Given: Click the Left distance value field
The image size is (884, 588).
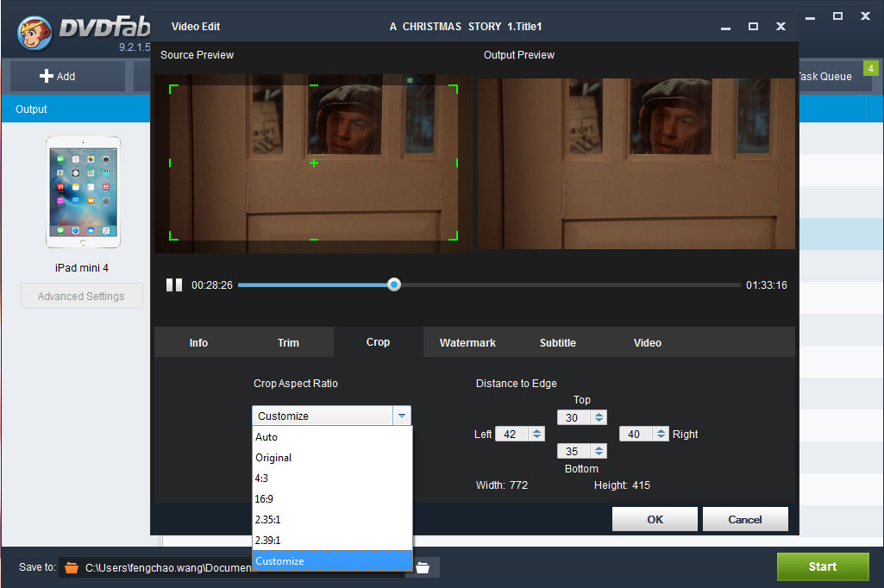Looking at the screenshot, I should [511, 435].
